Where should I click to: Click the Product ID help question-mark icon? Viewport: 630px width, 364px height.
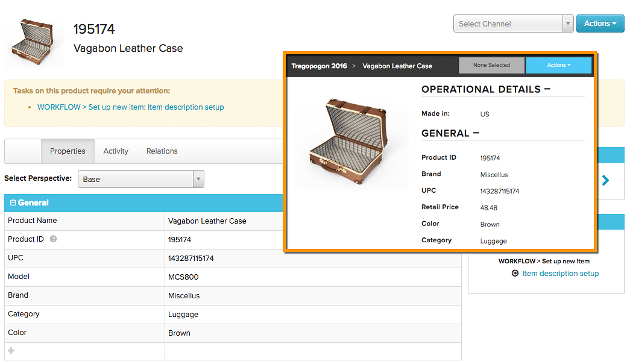click(53, 239)
